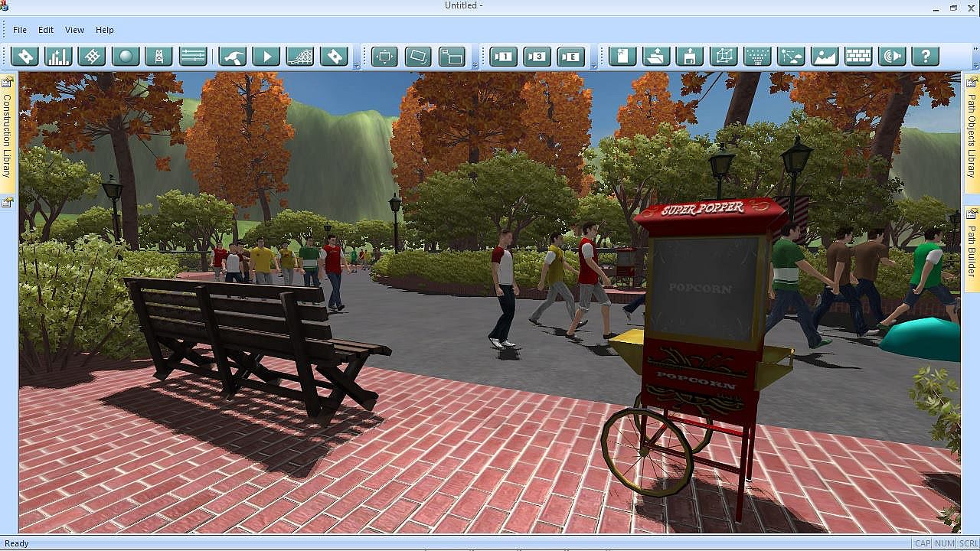Save the park with floppy icon
980x551 pixels.
tap(690, 56)
